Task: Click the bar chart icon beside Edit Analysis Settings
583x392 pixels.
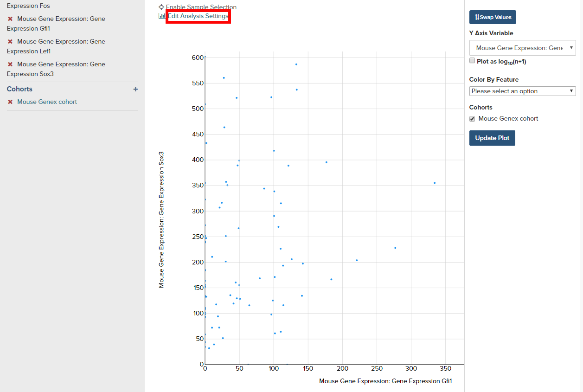Action: (162, 16)
